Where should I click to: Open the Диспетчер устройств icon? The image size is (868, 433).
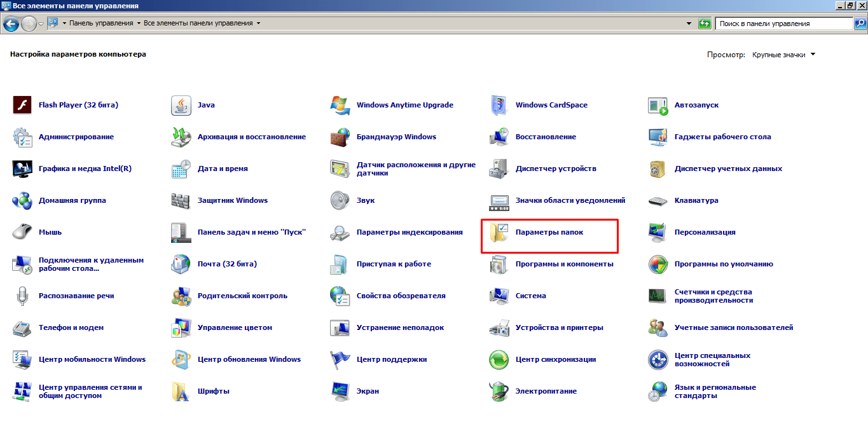coord(499,168)
